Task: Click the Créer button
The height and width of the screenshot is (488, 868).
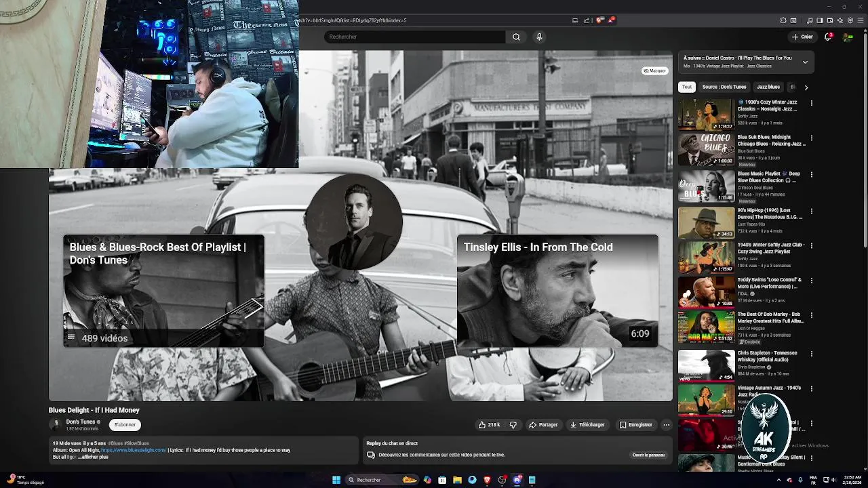Action: (802, 37)
